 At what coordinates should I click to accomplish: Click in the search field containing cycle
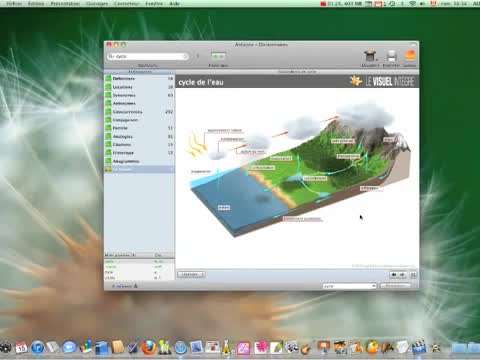pos(148,56)
